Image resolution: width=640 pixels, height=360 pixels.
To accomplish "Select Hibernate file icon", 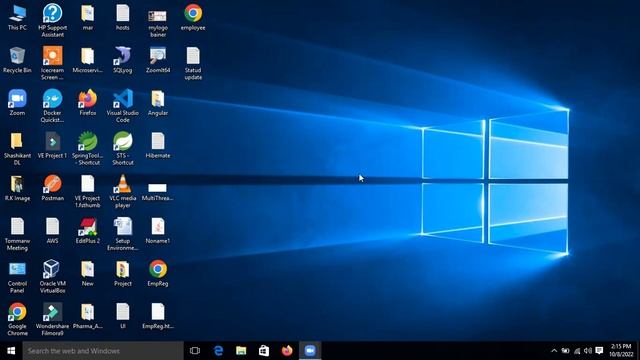I will (158, 145).
